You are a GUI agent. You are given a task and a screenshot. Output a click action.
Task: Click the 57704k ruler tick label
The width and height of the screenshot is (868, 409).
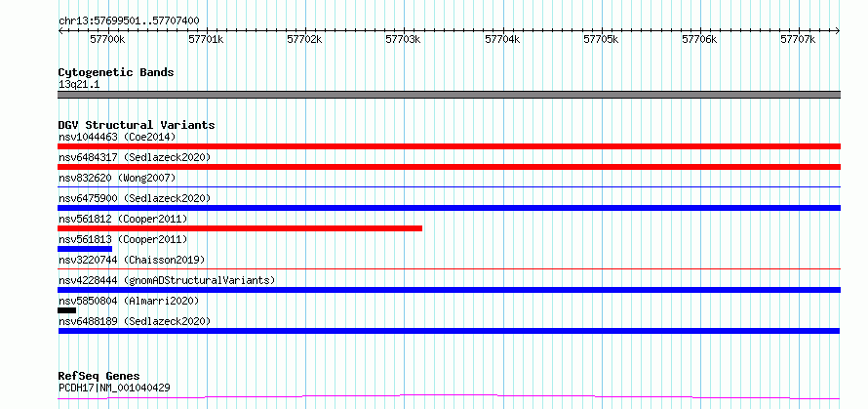point(502,40)
